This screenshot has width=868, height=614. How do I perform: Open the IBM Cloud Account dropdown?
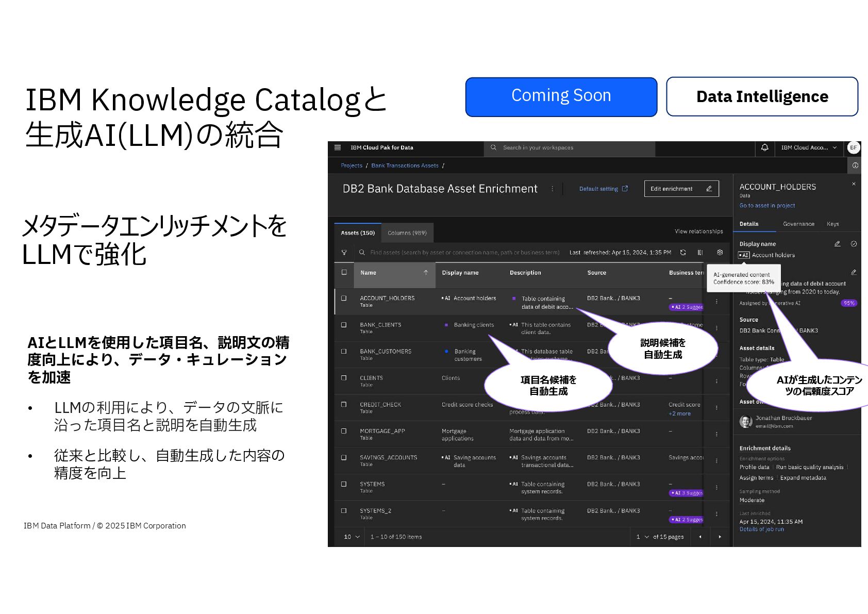809,148
